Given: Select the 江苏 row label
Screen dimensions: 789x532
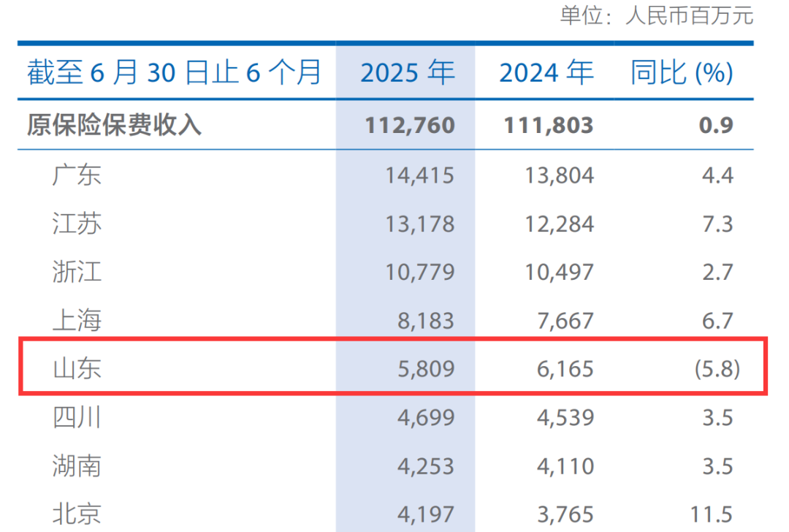Looking at the screenshot, I should click(x=77, y=224).
